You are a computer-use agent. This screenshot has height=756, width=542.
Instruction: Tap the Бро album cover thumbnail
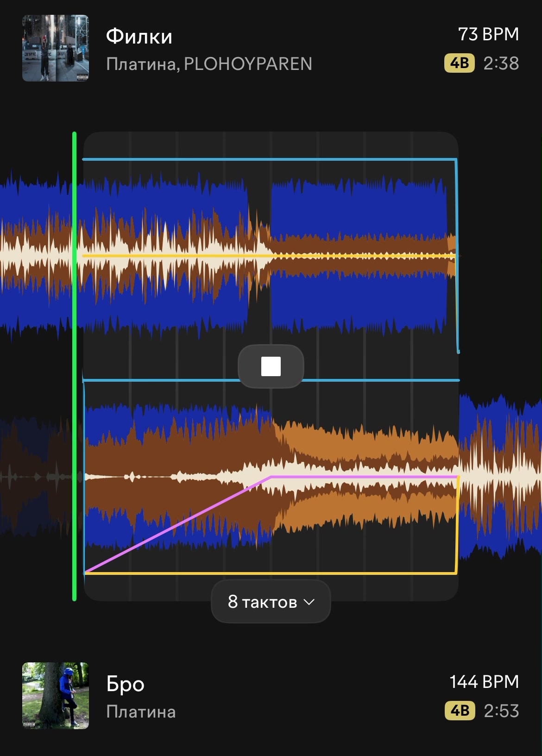tap(56, 696)
